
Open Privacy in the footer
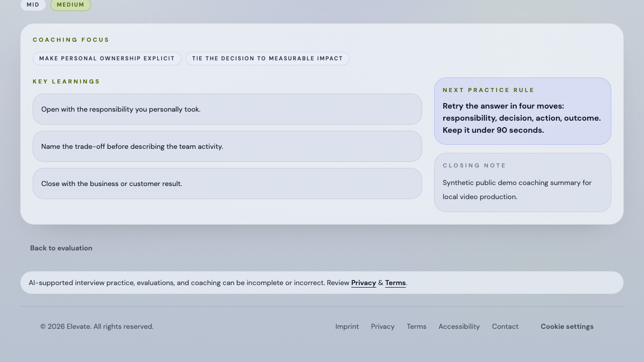point(383,326)
